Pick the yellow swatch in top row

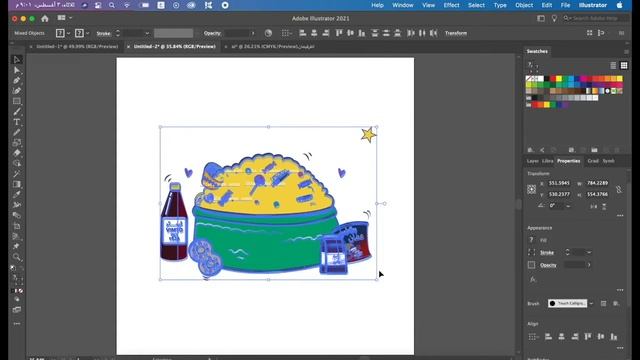(559, 78)
